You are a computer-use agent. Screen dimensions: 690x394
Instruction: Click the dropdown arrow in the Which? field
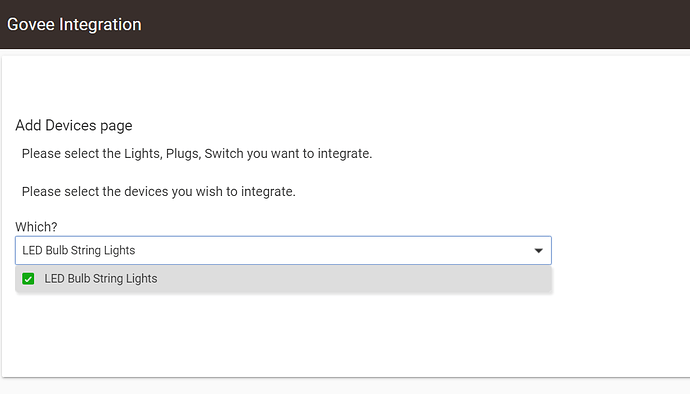(538, 250)
